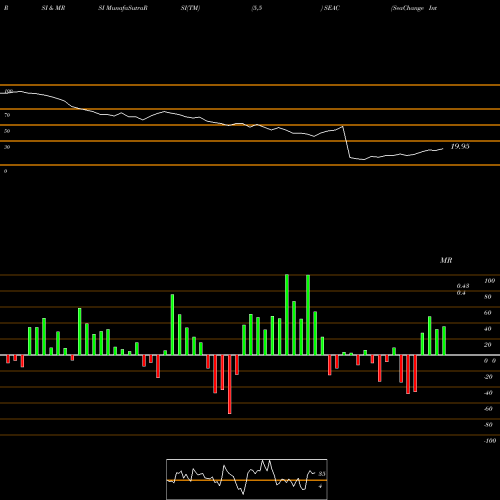Click the -80 label on MR axis
The image size is (500, 500).
488,425
